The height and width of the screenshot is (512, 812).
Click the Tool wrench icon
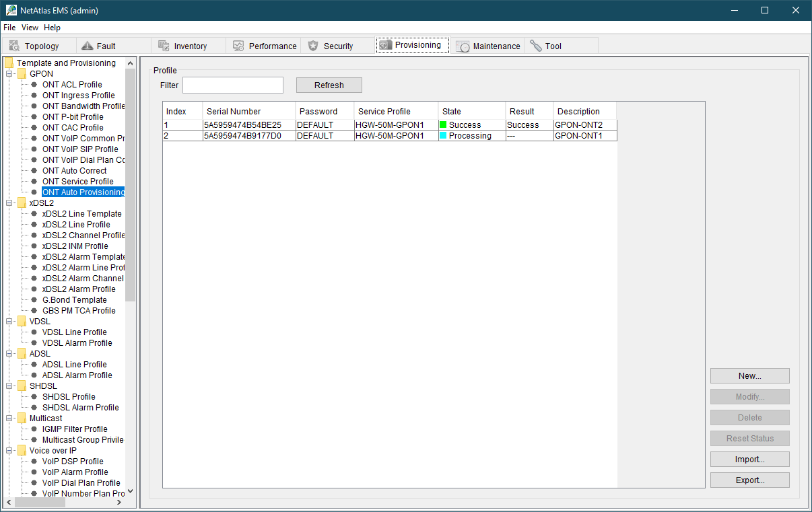click(x=536, y=46)
